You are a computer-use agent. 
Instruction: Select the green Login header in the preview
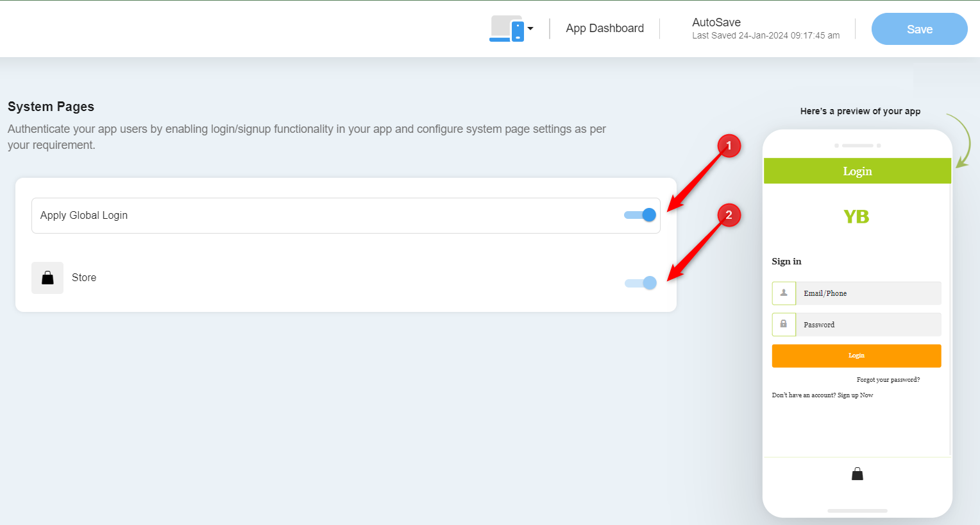(x=857, y=171)
